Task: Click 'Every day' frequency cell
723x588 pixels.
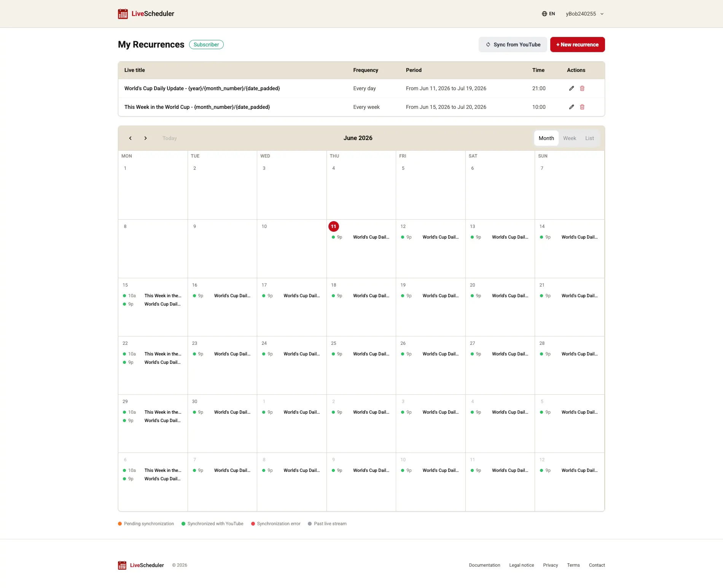Action: coord(364,88)
